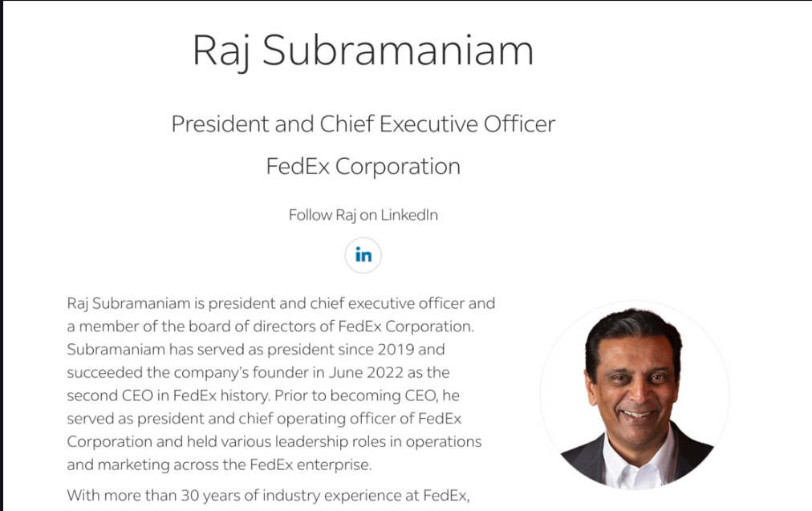812x511 pixels.
Task: Click the year "2019" in the biography
Action: (400, 350)
